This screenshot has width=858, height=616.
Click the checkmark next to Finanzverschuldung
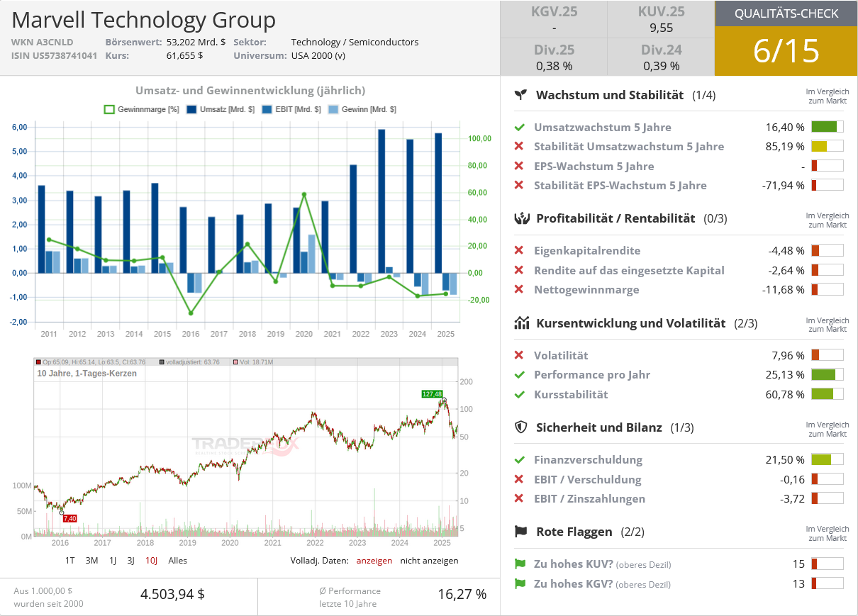point(520,460)
